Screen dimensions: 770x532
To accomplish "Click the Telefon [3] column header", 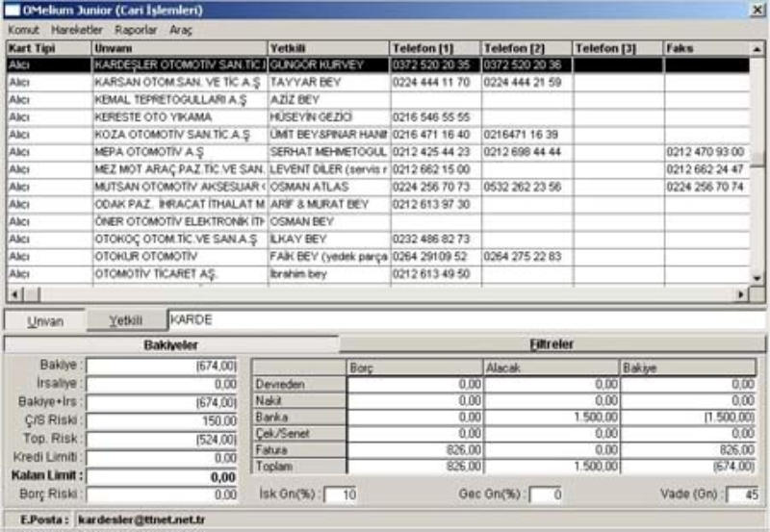I will coord(618,48).
